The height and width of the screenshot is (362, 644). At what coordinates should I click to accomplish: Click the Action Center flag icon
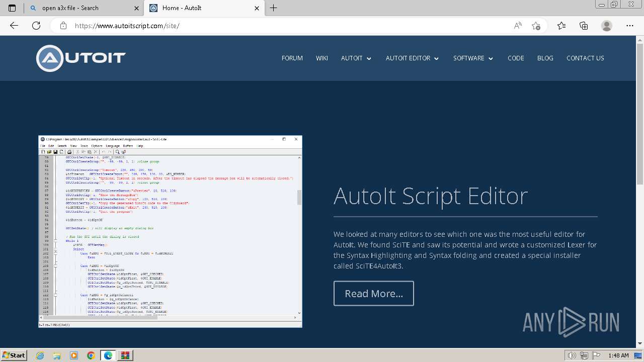coord(597,355)
